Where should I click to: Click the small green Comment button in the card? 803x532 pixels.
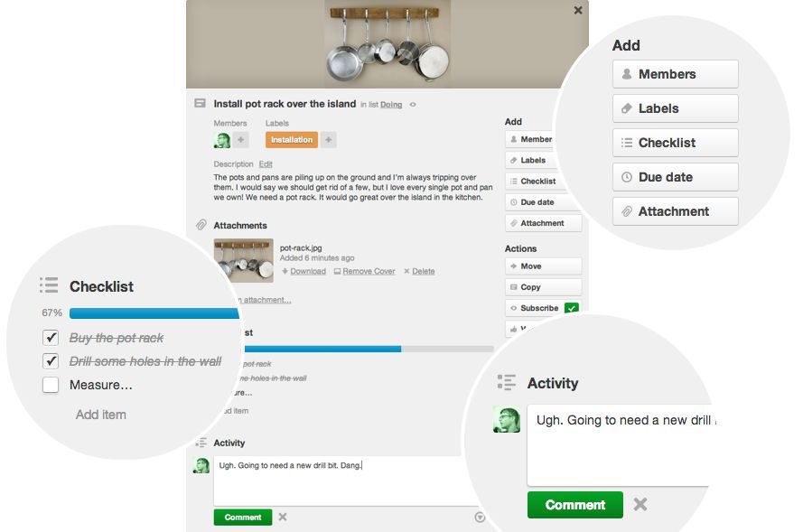[x=243, y=518]
